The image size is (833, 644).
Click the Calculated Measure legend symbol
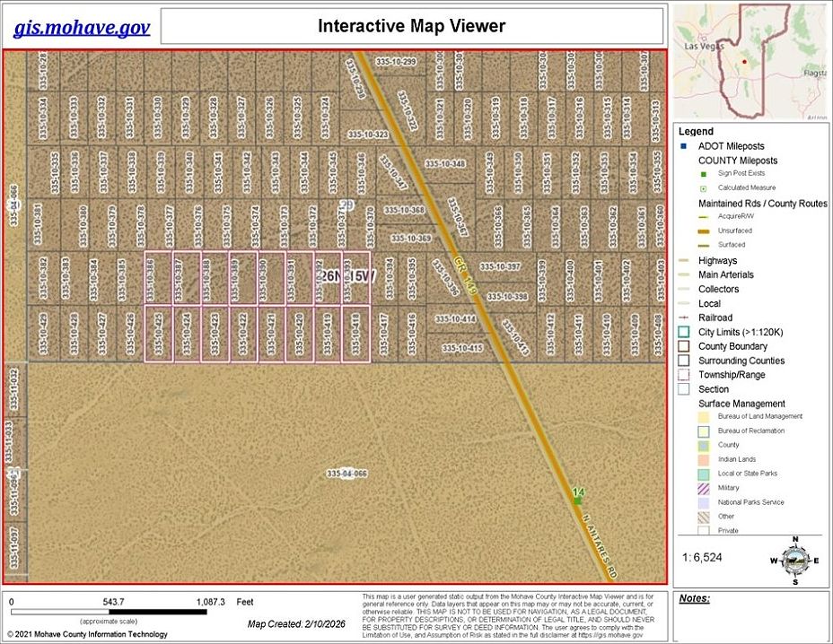click(704, 188)
